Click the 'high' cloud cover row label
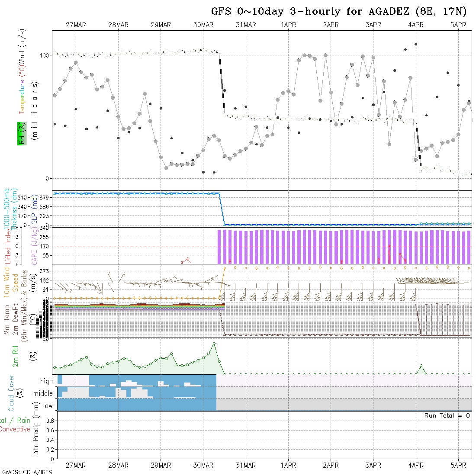This screenshot has width=476, height=476. click(46, 381)
